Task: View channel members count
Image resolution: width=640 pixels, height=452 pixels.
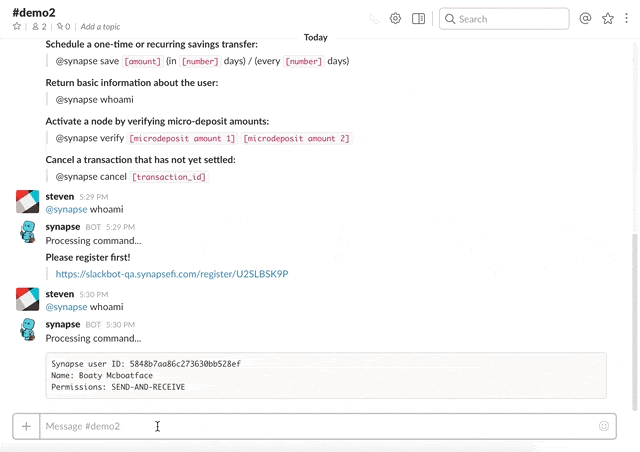Action: point(38,27)
